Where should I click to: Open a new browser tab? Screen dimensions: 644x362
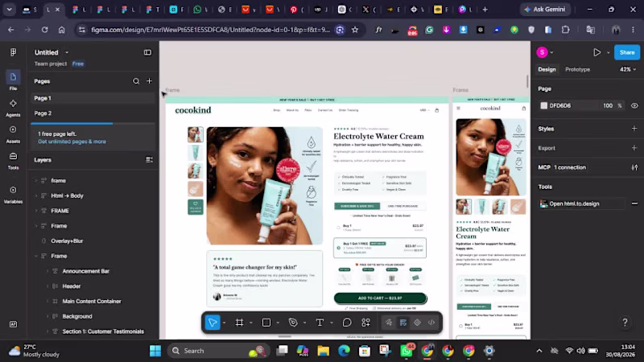[x=485, y=9]
